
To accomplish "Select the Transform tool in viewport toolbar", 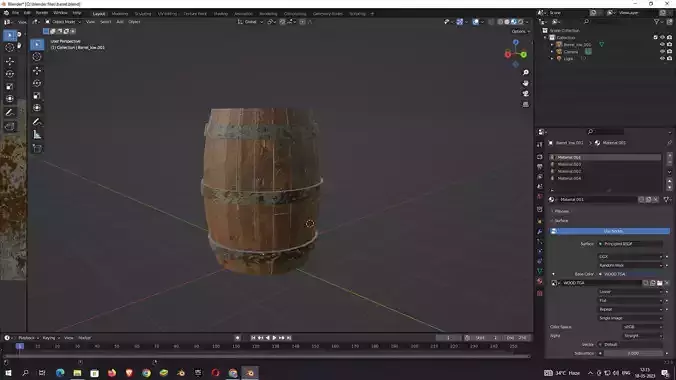I will coord(37,108).
